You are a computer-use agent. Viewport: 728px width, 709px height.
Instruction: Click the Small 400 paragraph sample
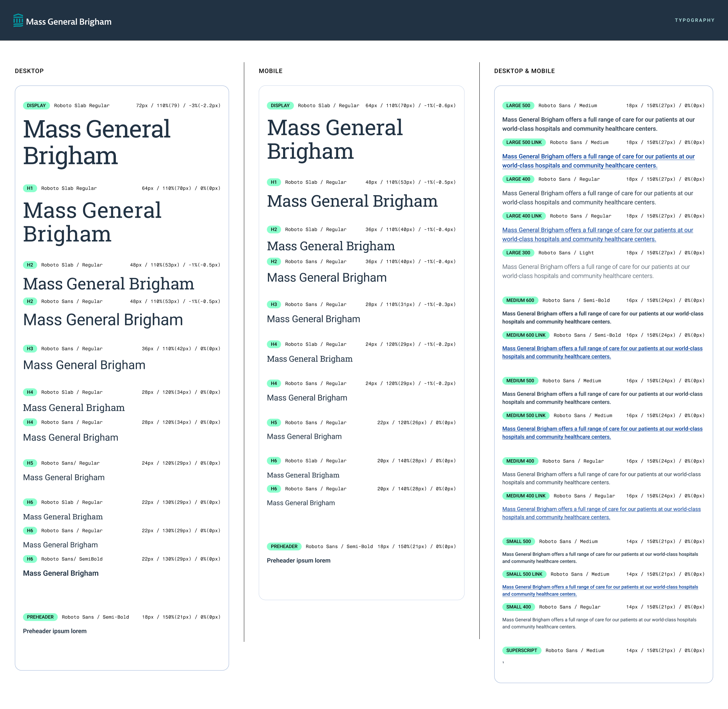point(599,623)
